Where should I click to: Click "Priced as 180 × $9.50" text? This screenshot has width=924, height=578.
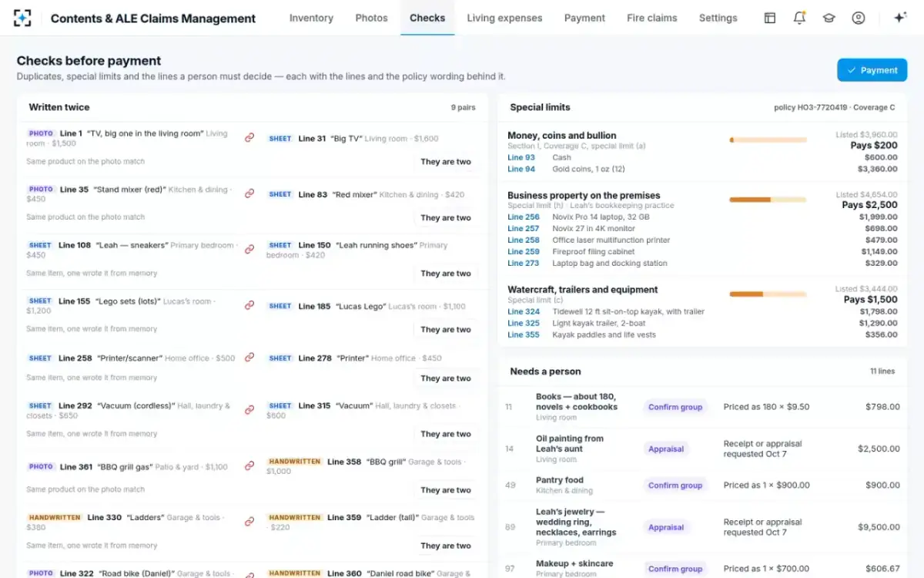(x=767, y=407)
